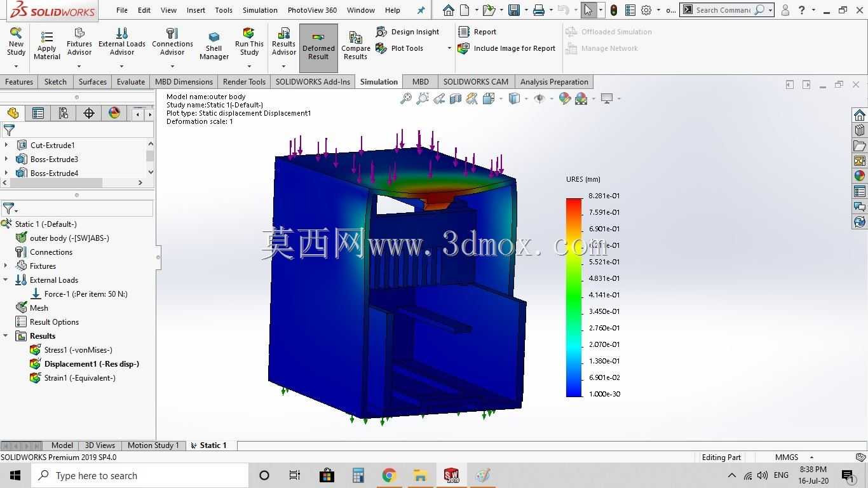Switch to SOLIDWORKS CAM tab
The width and height of the screenshot is (868, 488).
pyautogui.click(x=475, y=81)
